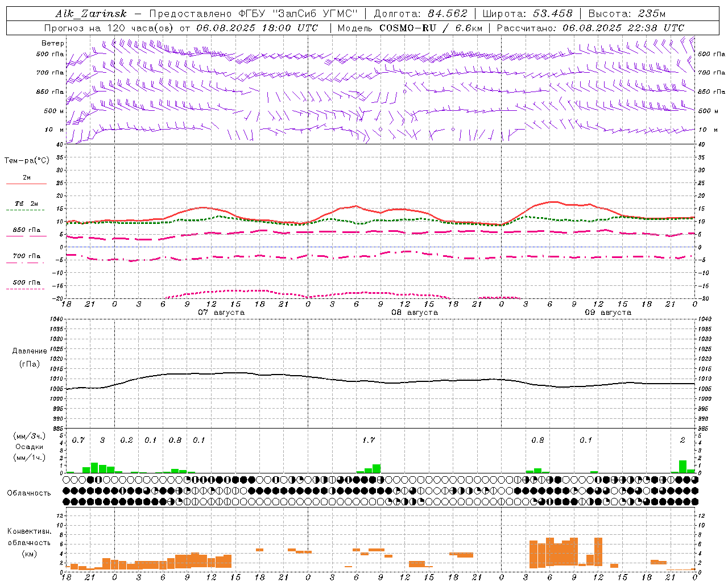Click the 1.7 precipitation total value
Screen dimensions: 728x582
(368, 440)
